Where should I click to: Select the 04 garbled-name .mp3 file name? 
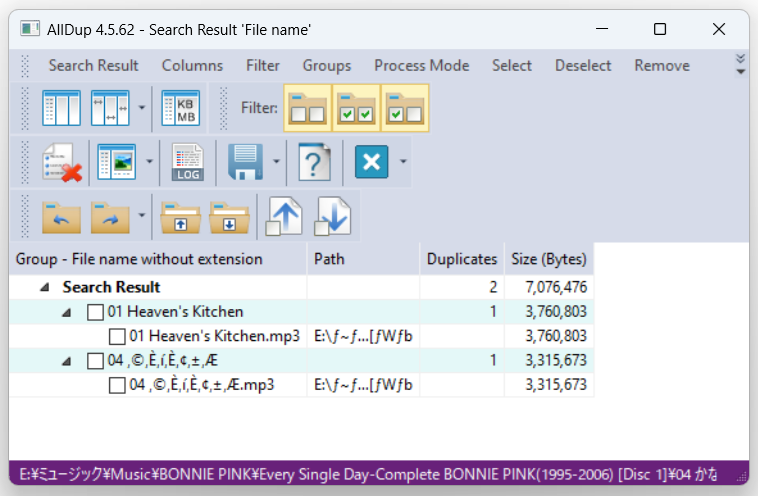point(202,385)
